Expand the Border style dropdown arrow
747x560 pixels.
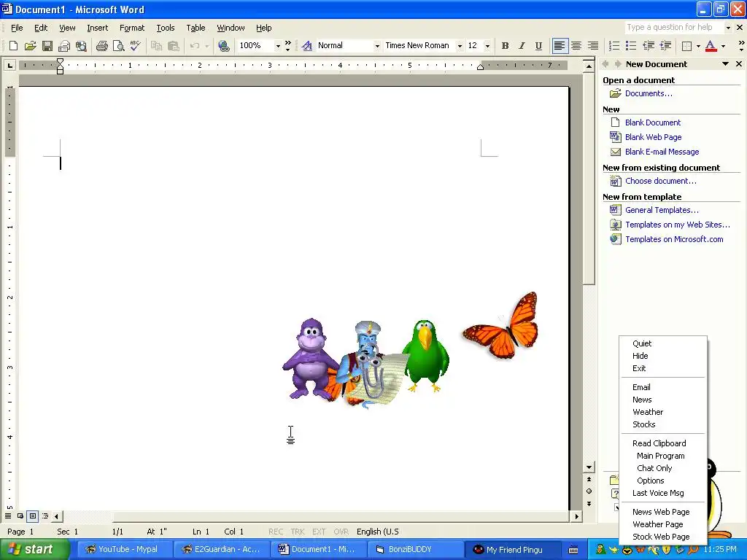pyautogui.click(x=698, y=46)
